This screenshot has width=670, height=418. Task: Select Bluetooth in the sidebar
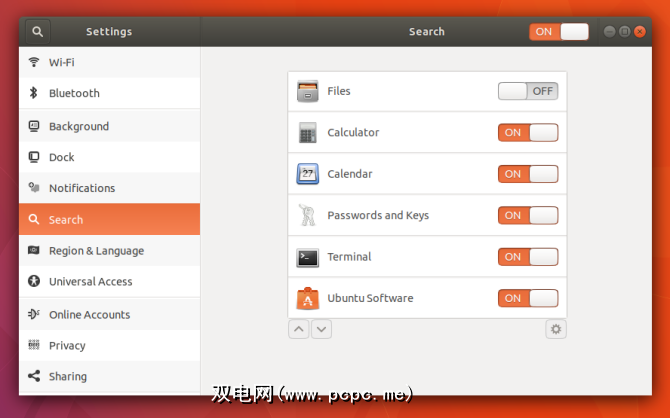point(109,93)
